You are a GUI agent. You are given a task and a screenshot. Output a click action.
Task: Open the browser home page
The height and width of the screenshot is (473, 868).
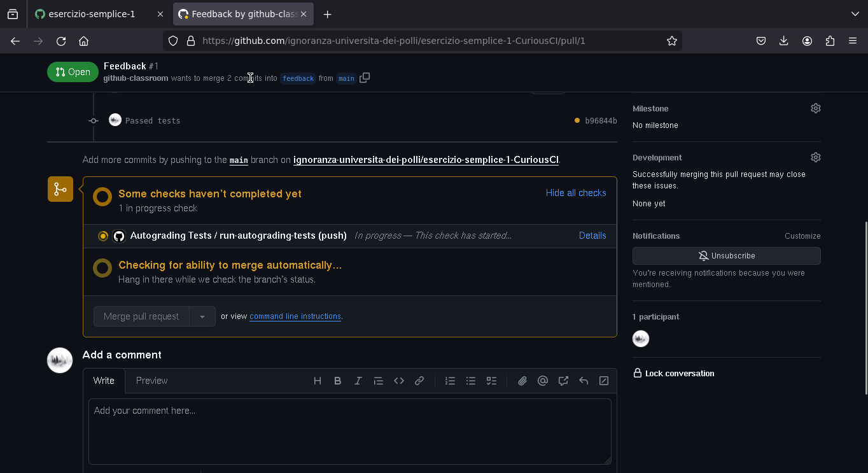[83, 41]
